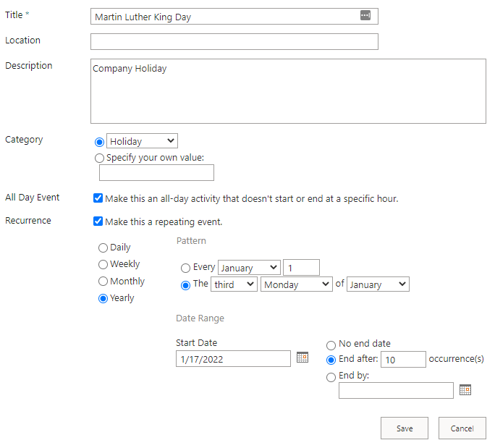Expand the third ordinal dropdown
Viewport: 495px width, 448px height.
234,284
